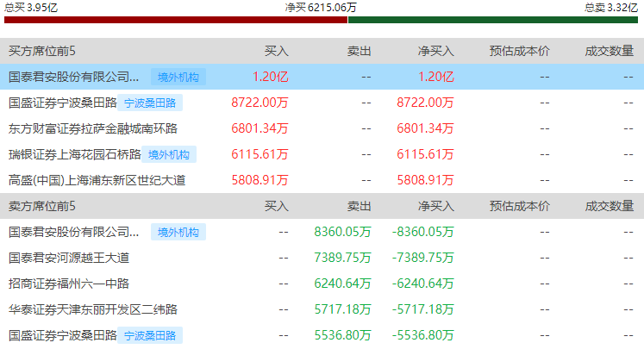
Task: Click sell amount 5536.80万
Action: (342, 335)
